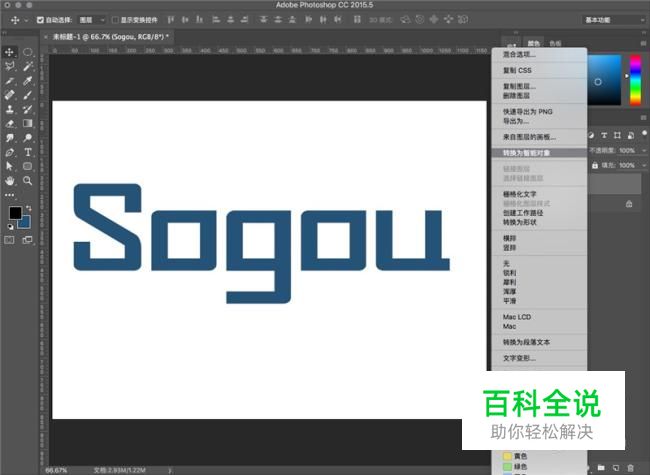
Task: Swap foreground and background colors
Action: [29, 208]
